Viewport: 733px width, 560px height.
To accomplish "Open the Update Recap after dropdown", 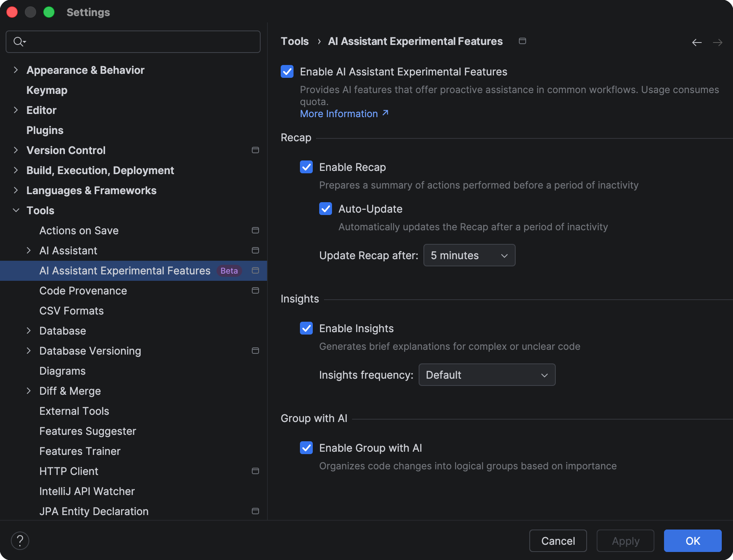I will tap(469, 255).
